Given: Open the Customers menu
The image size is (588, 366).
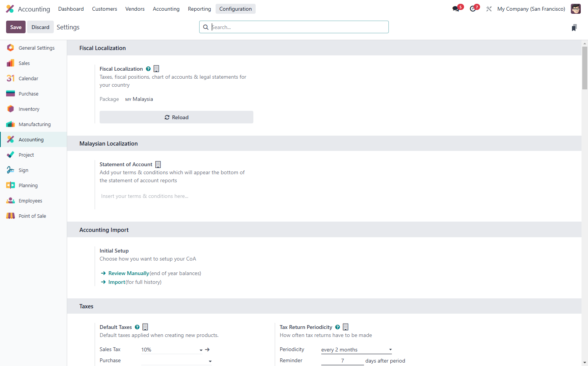Looking at the screenshot, I should click(x=105, y=9).
